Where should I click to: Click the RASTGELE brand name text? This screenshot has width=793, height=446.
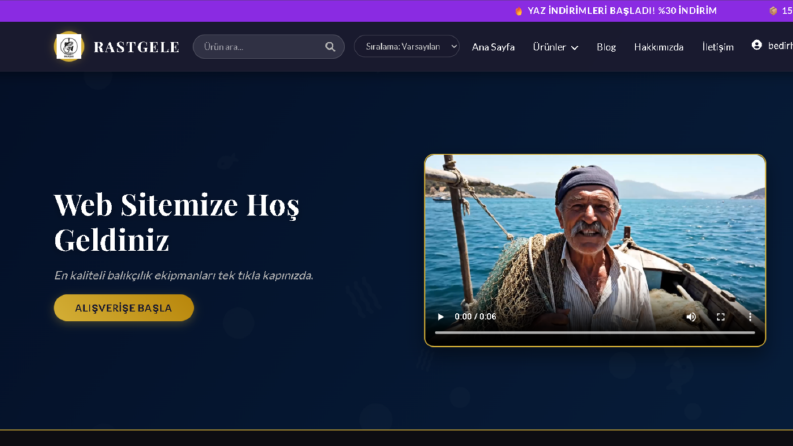point(137,47)
